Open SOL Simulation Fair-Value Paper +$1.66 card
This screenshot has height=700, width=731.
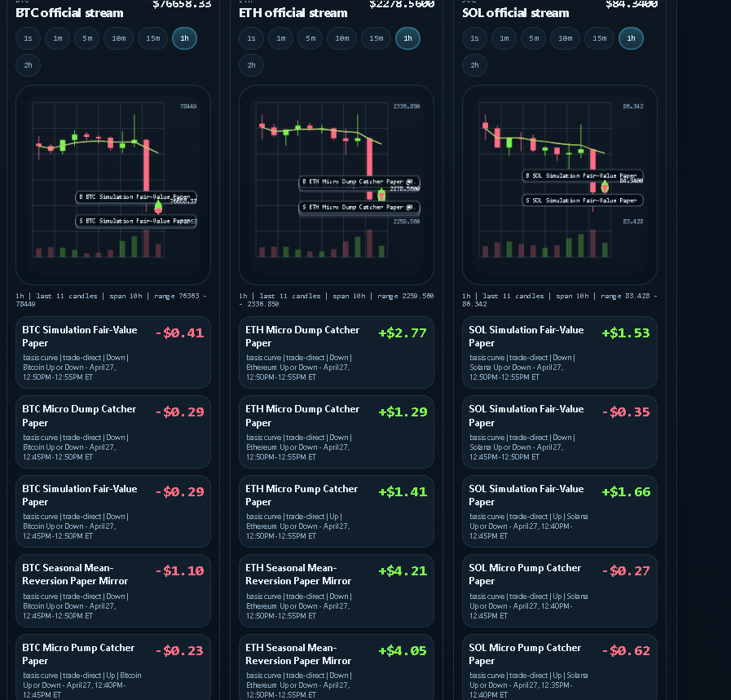[560, 511]
